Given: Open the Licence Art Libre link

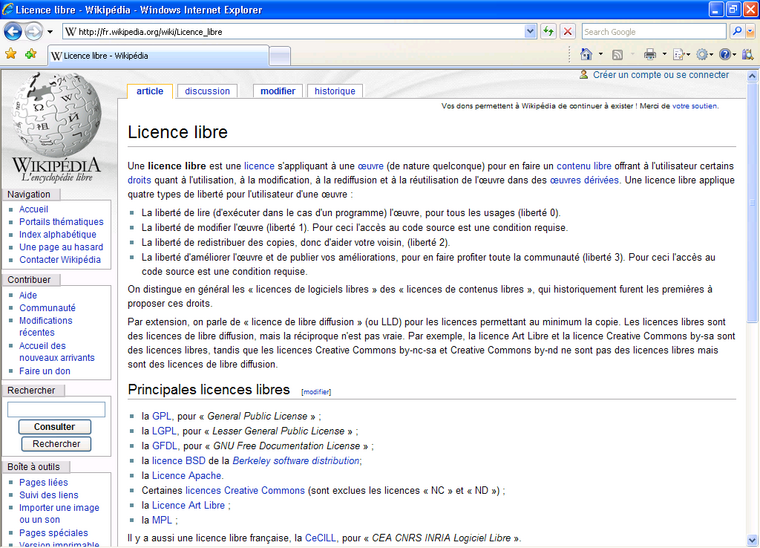Looking at the screenshot, I should pos(189,505).
